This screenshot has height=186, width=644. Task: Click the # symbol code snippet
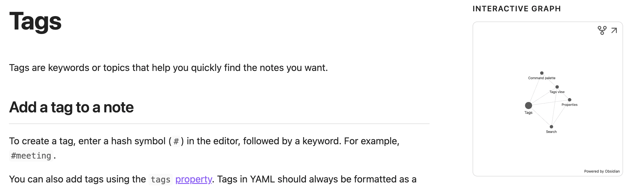tap(176, 141)
